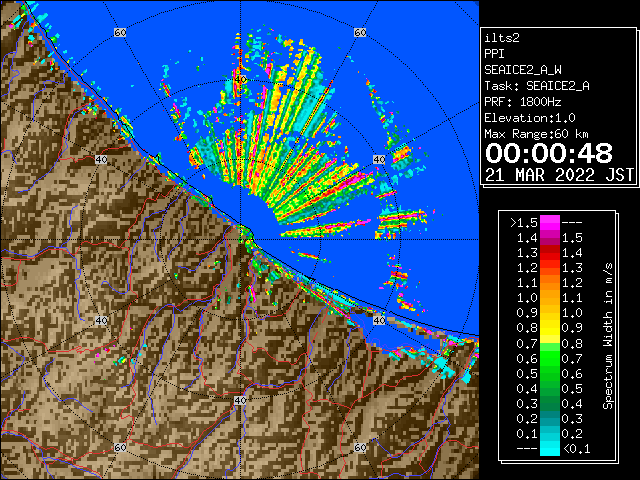
Task: Click the '>1.5' legend label
Action: tap(524, 223)
